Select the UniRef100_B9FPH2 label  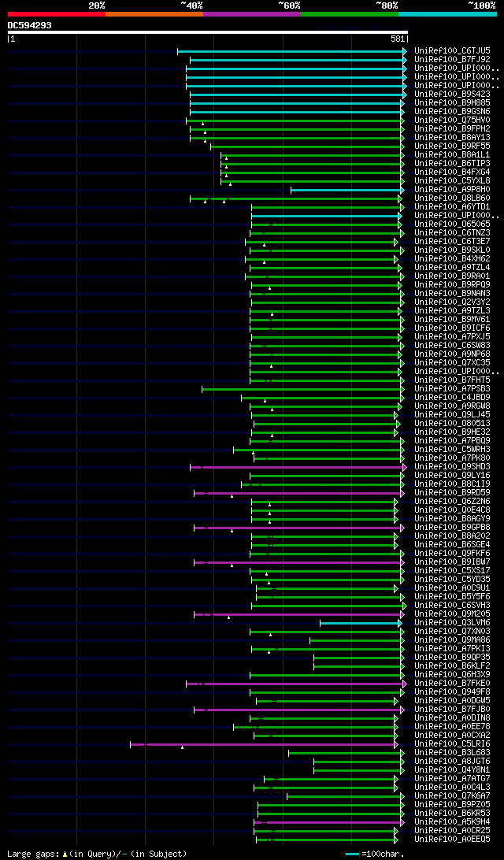[x=453, y=128]
